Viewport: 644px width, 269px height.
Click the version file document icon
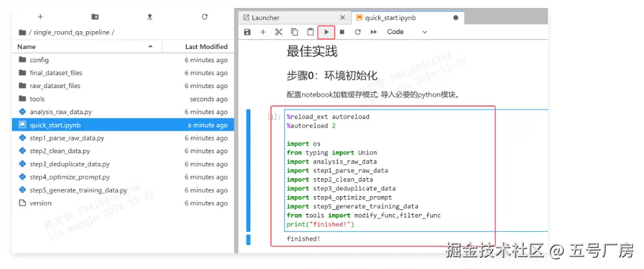(x=22, y=203)
